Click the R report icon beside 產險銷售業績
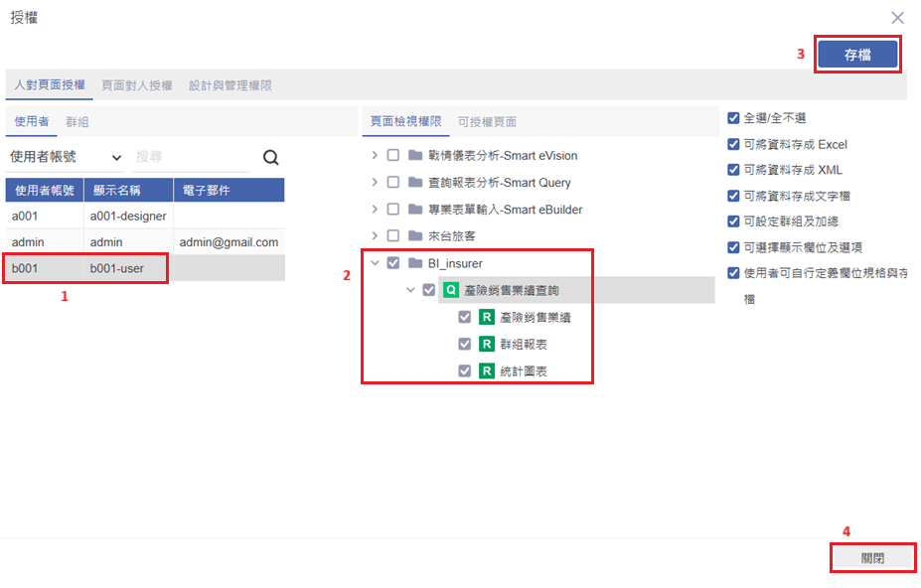The width and height of the screenshot is (921, 588). pos(487,317)
